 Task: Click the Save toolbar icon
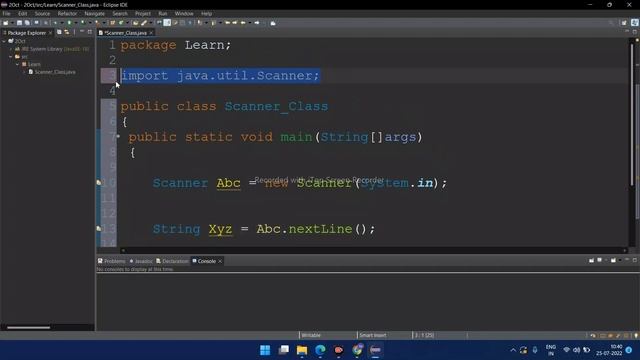point(19,23)
